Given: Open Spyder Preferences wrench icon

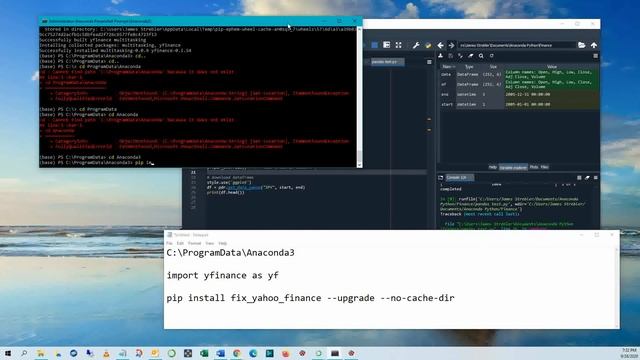Looking at the screenshot, I should tap(416, 45).
